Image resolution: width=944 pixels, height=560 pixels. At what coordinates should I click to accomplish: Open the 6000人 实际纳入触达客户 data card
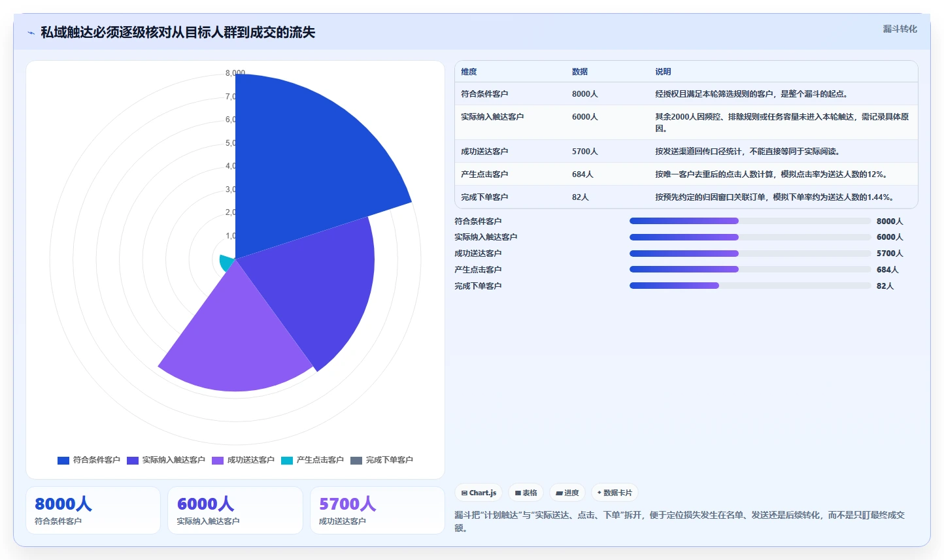tap(235, 510)
